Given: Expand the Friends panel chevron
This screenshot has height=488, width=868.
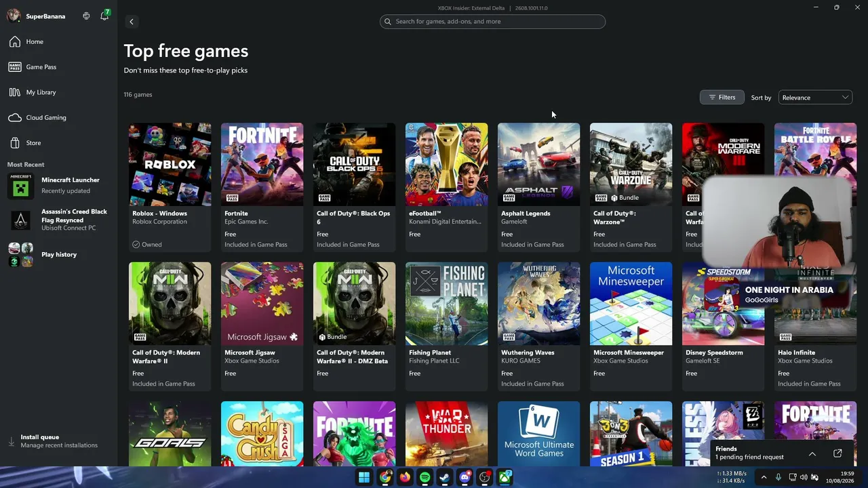Looking at the screenshot, I should pyautogui.click(x=812, y=453).
